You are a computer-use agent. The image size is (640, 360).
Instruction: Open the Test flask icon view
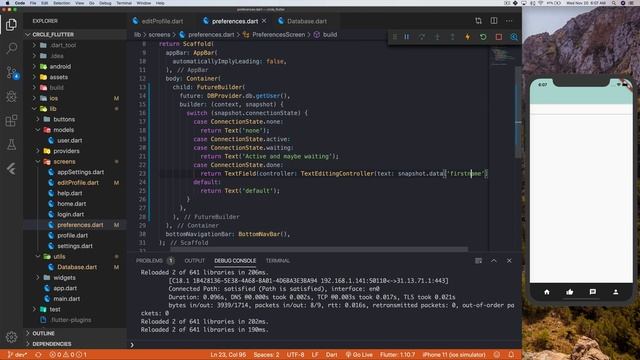(x=11, y=144)
